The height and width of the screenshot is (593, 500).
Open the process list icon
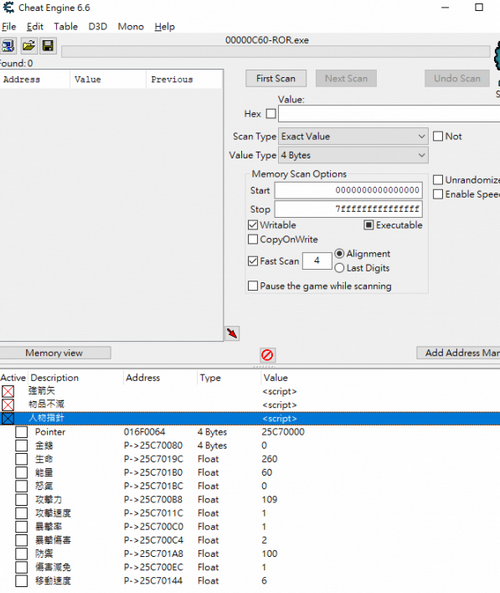(8, 46)
